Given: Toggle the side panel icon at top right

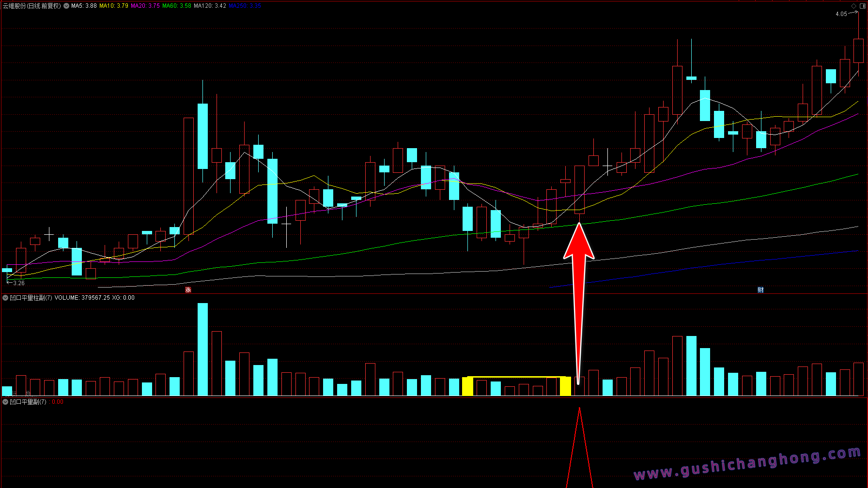Looking at the screenshot, I should click(862, 6).
